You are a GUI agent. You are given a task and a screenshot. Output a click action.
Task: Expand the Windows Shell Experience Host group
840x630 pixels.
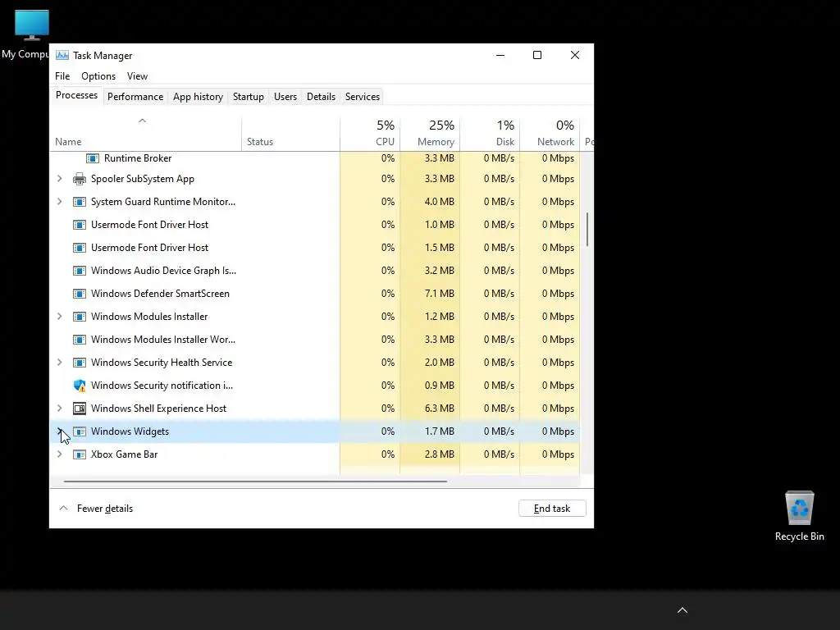(59, 409)
